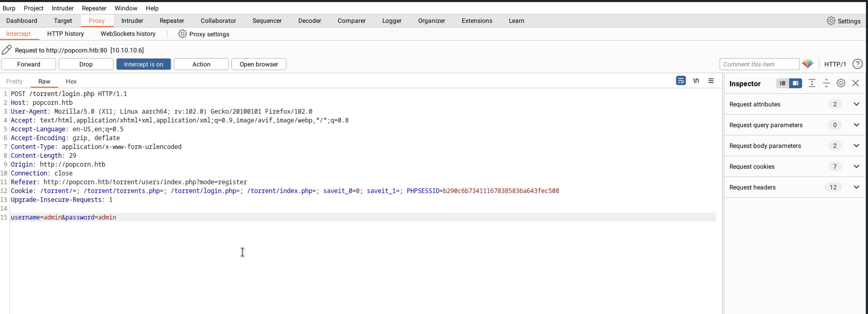The width and height of the screenshot is (868, 314).
Task: Switch editor to Raw view
Action: [44, 81]
